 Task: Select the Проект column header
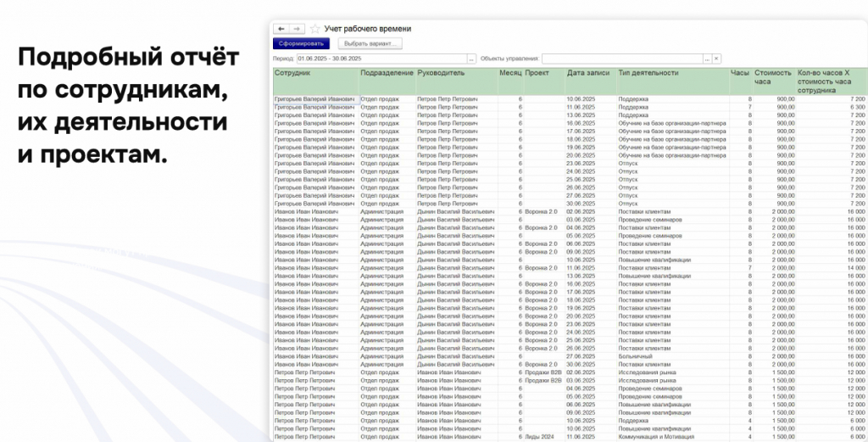(x=544, y=81)
